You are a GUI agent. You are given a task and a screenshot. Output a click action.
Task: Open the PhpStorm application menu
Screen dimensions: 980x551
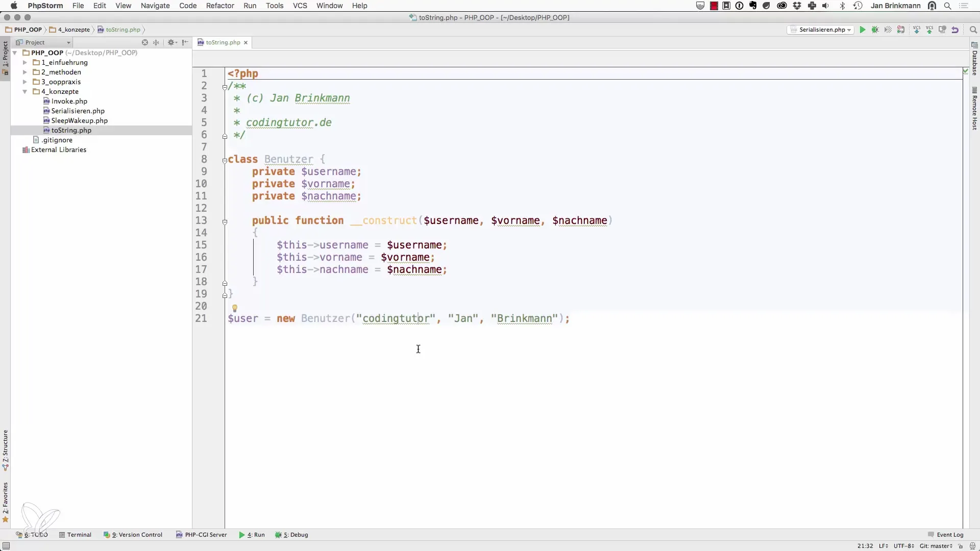pyautogui.click(x=45, y=6)
